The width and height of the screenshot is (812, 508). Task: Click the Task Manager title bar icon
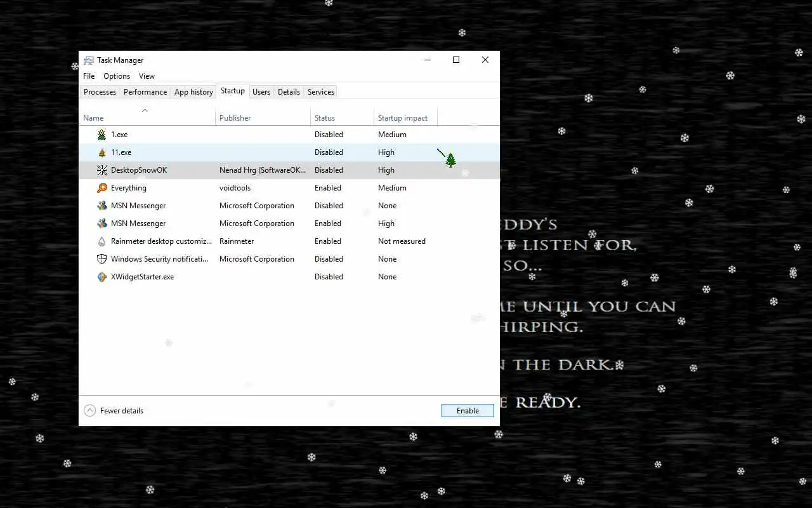tap(89, 60)
